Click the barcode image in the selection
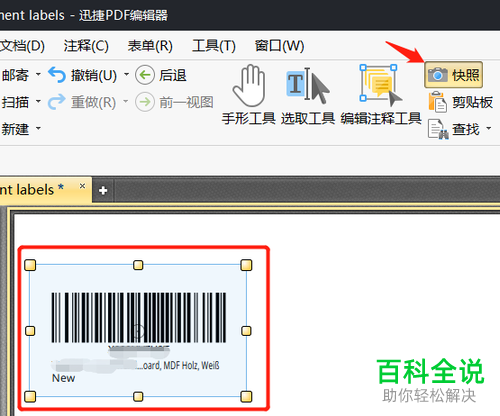The height and width of the screenshot is (416, 500). click(x=139, y=317)
